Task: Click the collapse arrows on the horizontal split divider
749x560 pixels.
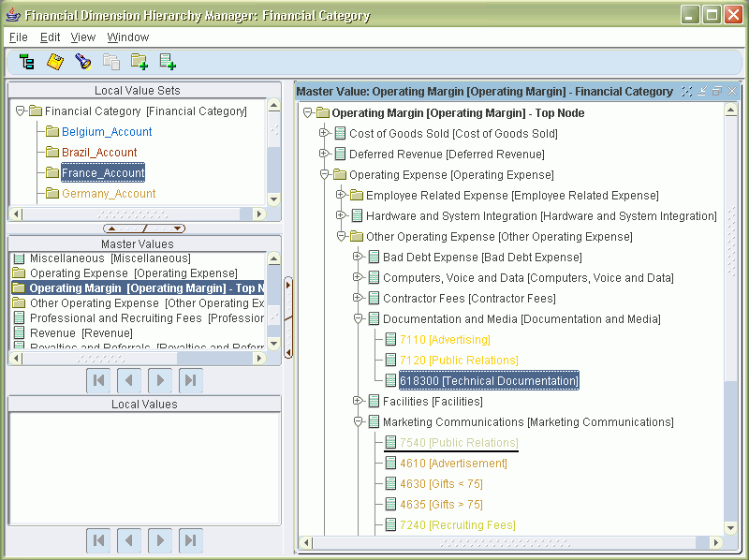Action: pyautogui.click(x=144, y=228)
